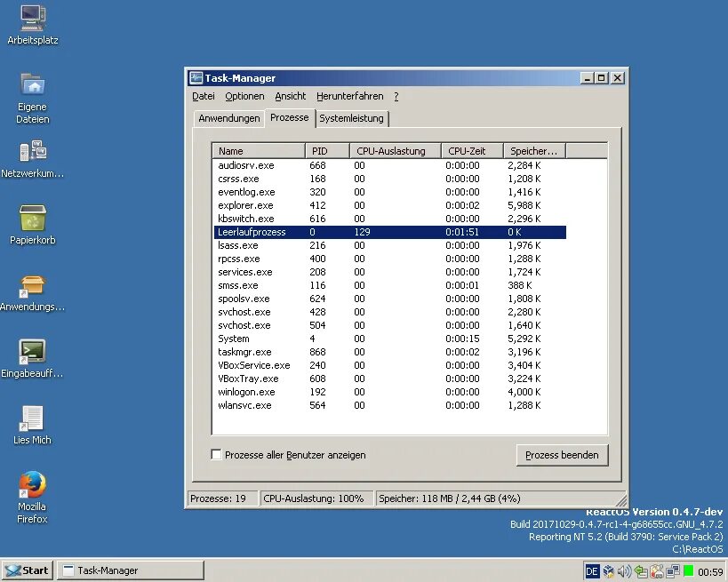Screen dimensions: 728x582
Task: Click the 00:59 taskbar clock
Action: (x=710, y=572)
